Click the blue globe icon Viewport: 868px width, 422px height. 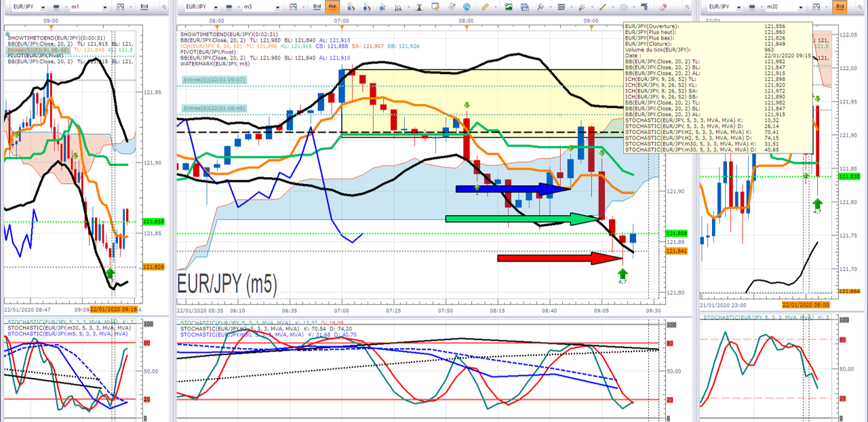(467, 7)
